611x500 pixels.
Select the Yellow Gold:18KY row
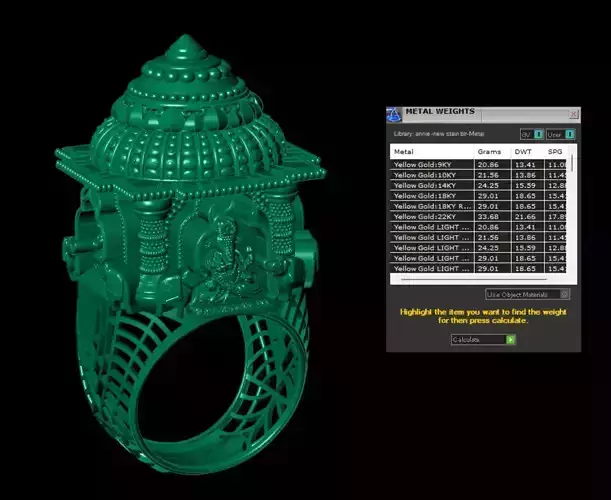tap(479, 196)
